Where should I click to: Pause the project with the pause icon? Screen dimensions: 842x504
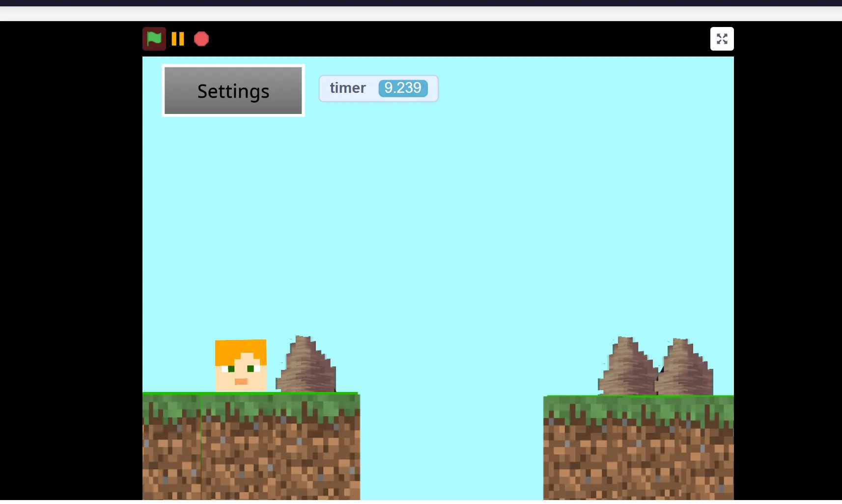[178, 39]
